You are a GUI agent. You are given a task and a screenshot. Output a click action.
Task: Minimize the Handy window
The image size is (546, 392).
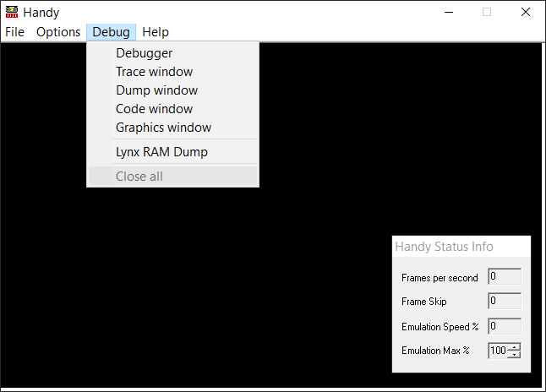(x=449, y=12)
